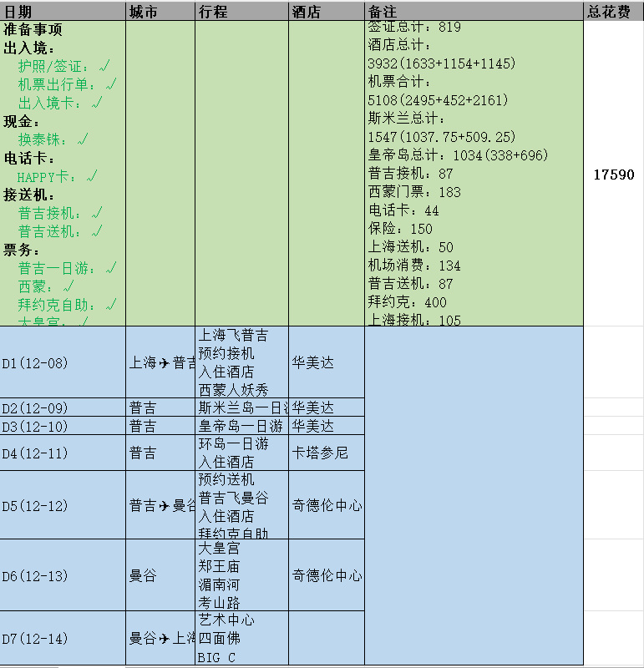Select the D5(12-12) date cell
This screenshot has height=668, width=644.
pos(63,505)
